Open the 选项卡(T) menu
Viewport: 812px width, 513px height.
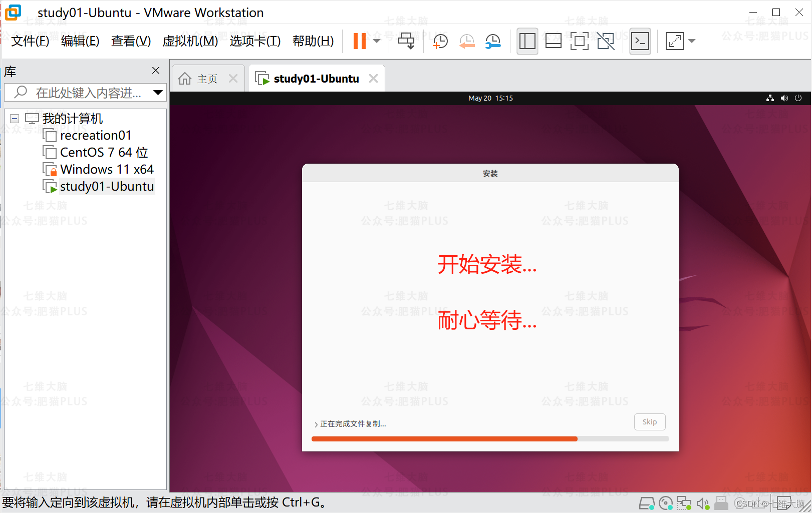pos(255,41)
